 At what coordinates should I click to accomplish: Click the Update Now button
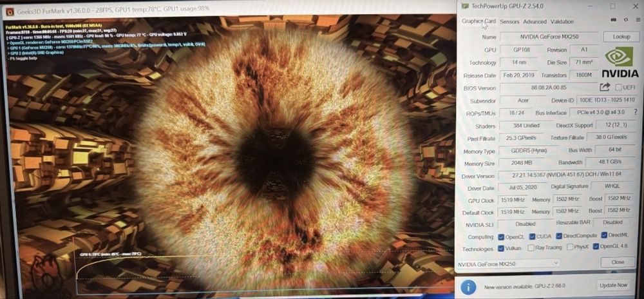(614, 285)
